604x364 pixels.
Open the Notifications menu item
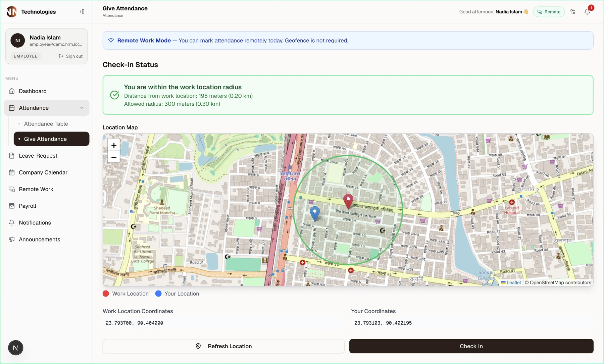[47, 223]
